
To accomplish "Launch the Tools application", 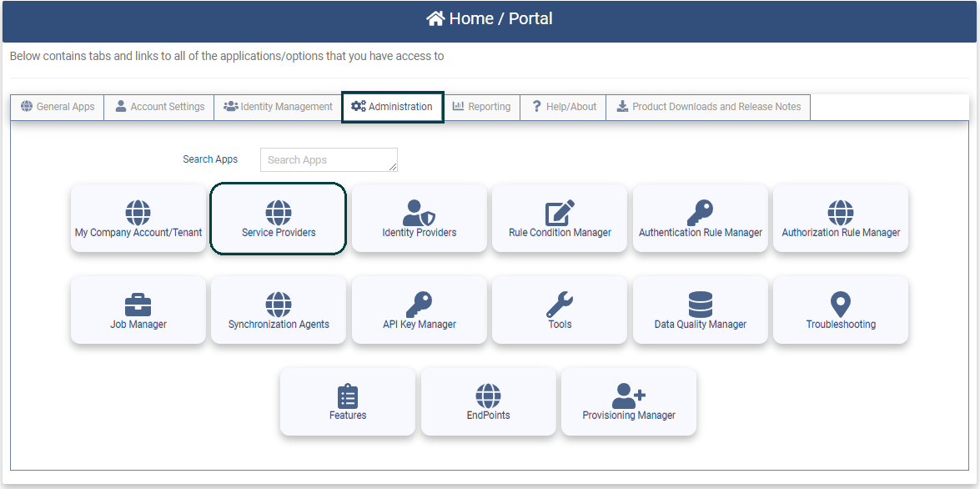I will coord(559,310).
